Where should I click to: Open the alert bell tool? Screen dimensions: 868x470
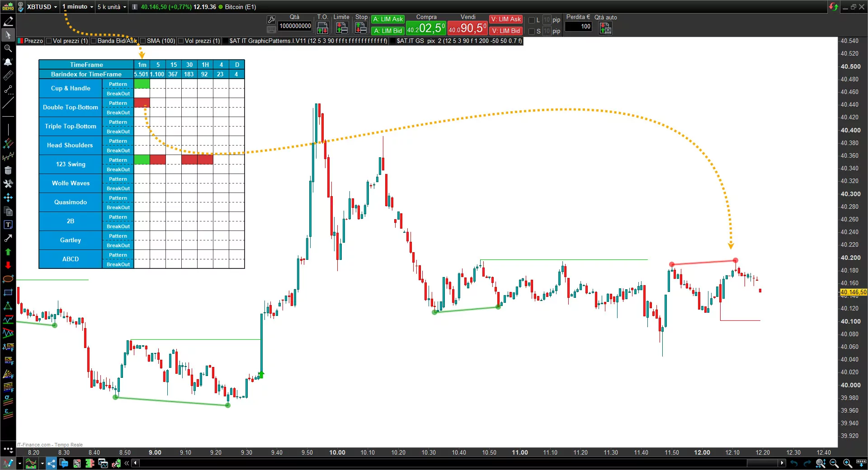click(8, 62)
